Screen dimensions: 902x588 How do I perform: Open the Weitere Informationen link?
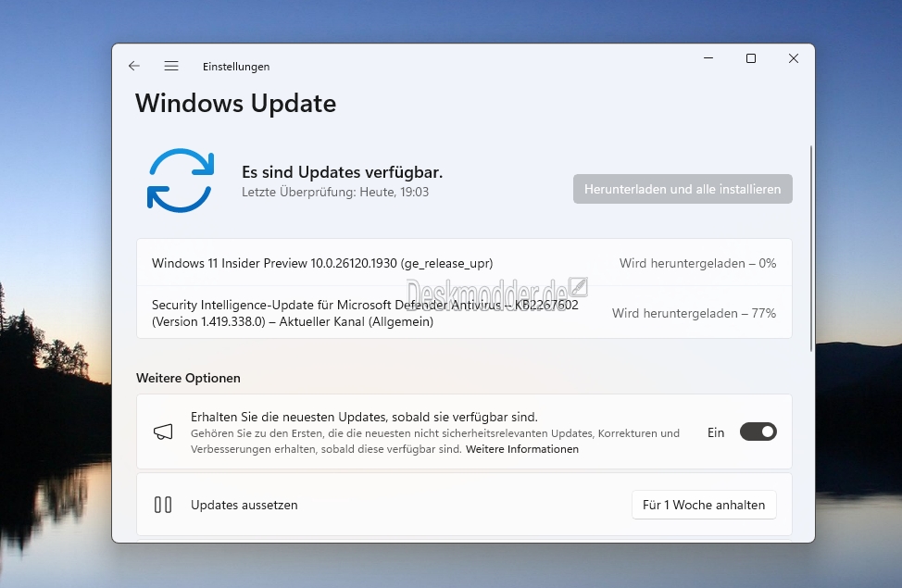[521, 449]
